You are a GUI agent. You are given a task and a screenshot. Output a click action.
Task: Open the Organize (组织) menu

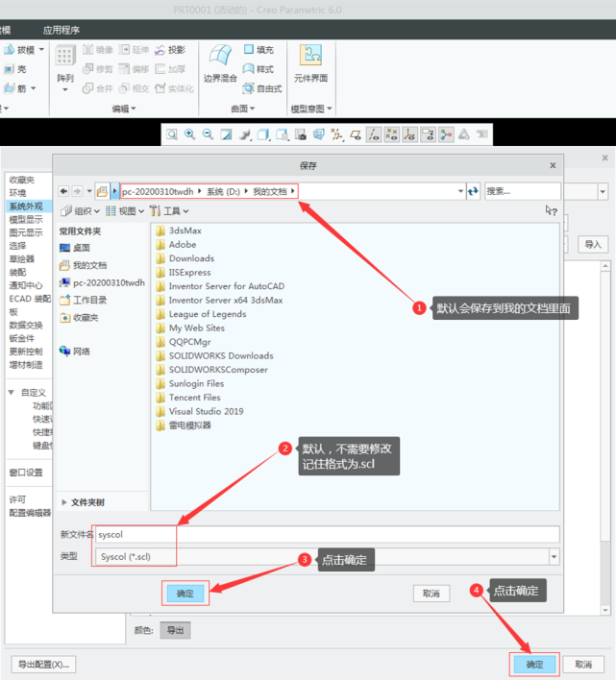(80, 211)
